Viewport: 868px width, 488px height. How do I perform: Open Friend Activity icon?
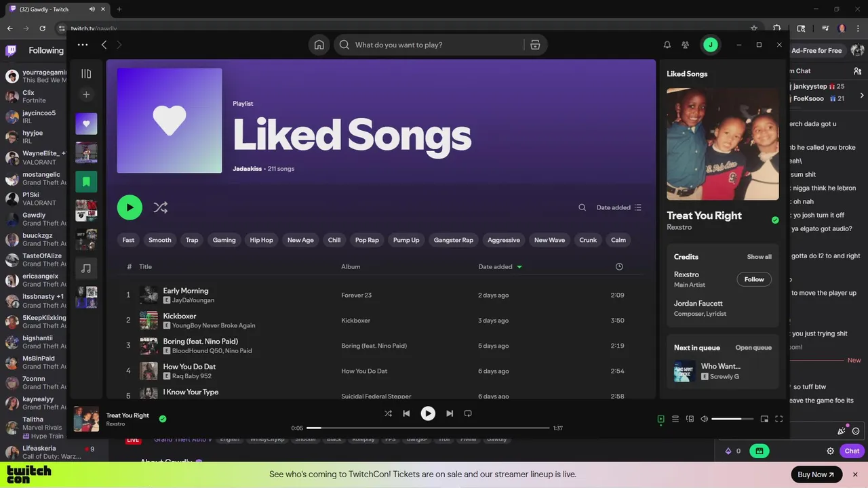click(x=686, y=45)
